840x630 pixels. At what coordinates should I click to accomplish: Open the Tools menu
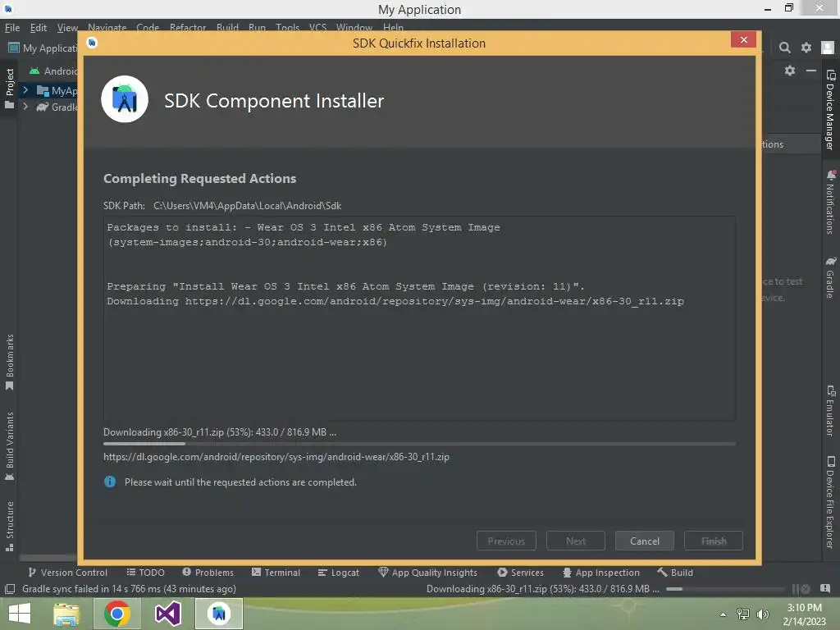pos(288,27)
